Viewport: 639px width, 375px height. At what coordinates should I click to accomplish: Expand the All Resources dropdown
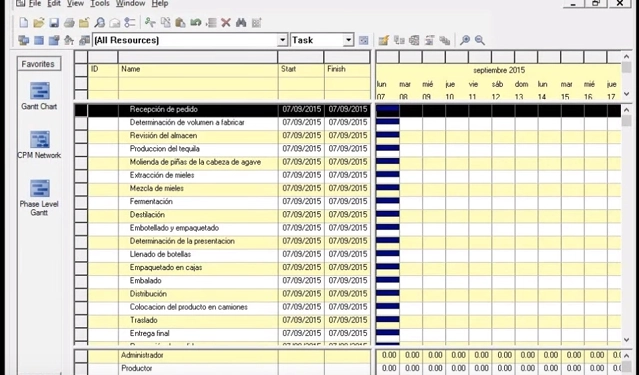click(x=282, y=40)
